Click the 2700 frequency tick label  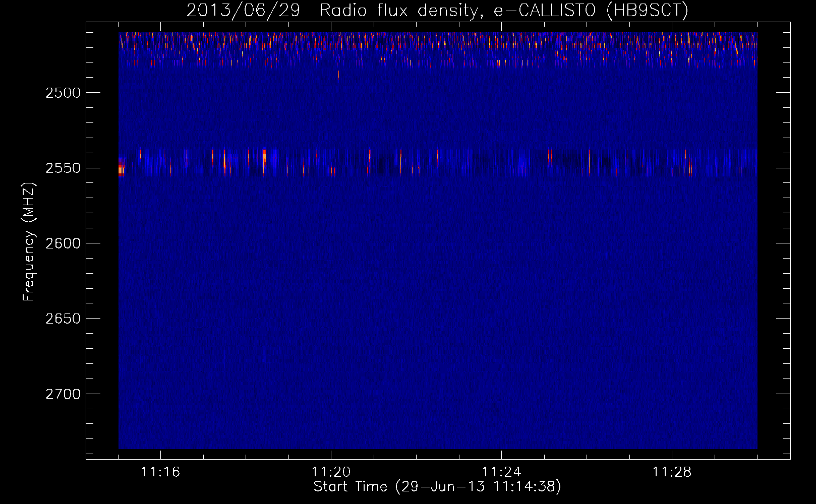pos(63,394)
